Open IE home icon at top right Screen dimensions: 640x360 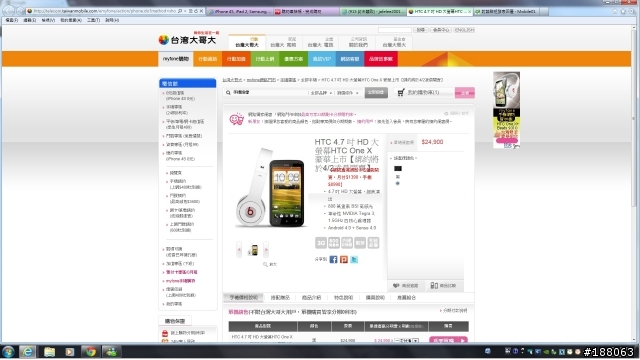pyautogui.click(x=615, y=11)
